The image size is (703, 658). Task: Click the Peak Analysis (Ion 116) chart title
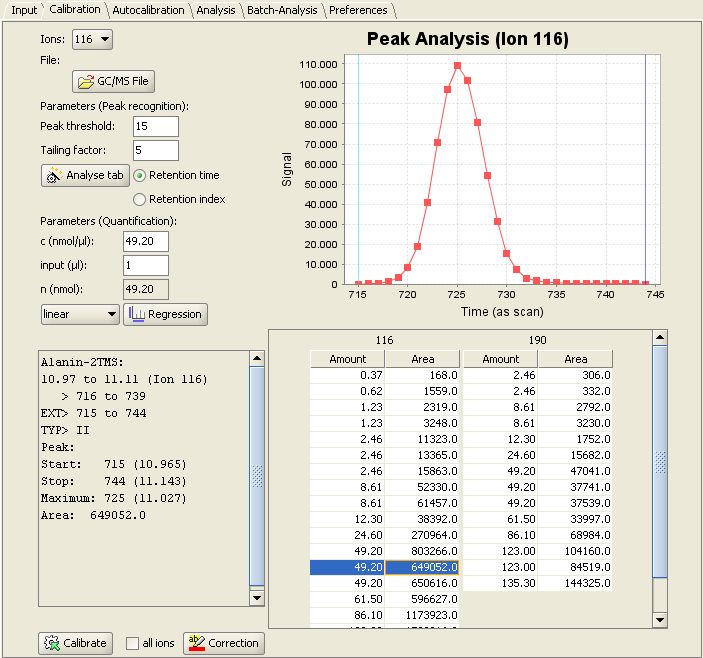tap(468, 39)
